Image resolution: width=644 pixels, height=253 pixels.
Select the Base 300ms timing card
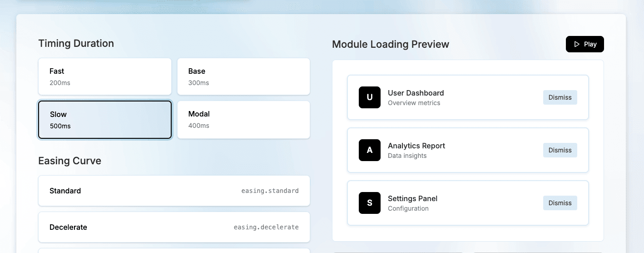[243, 76]
